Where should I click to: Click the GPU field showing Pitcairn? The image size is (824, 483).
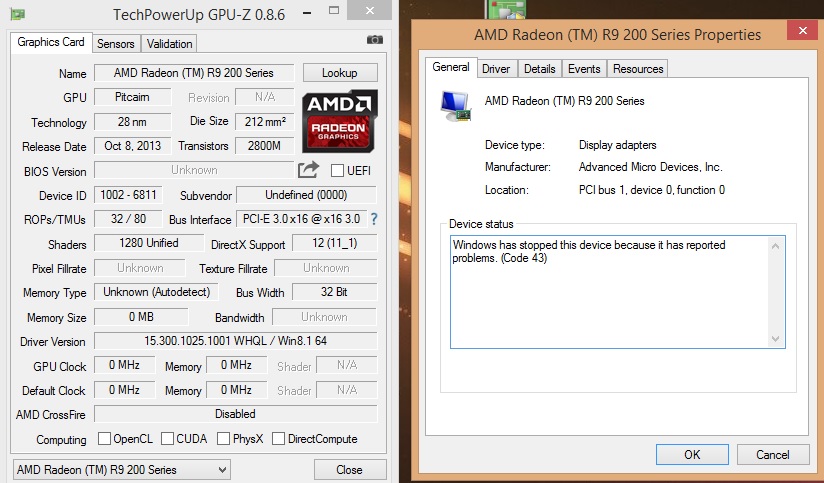[132, 97]
